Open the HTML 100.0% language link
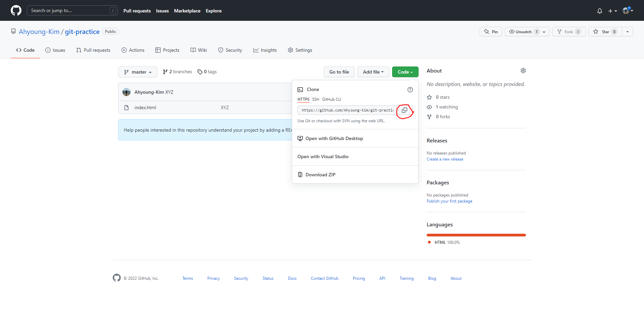 pos(444,242)
